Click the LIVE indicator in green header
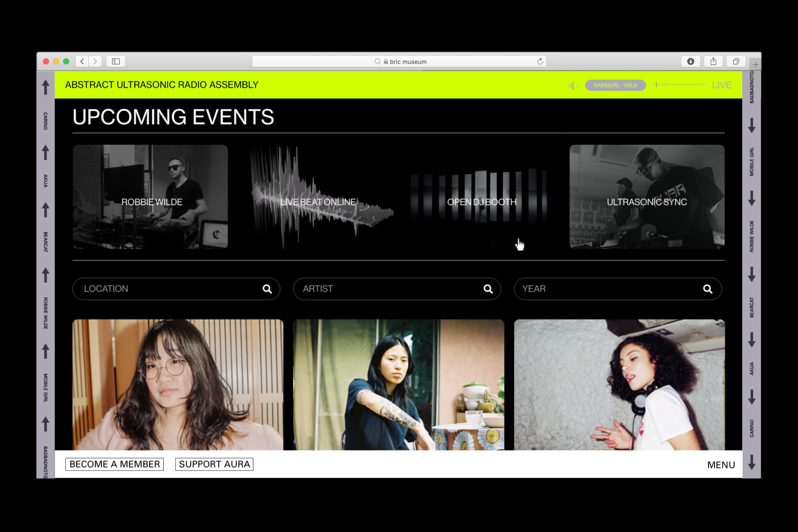The height and width of the screenshot is (532, 798). pos(721,85)
